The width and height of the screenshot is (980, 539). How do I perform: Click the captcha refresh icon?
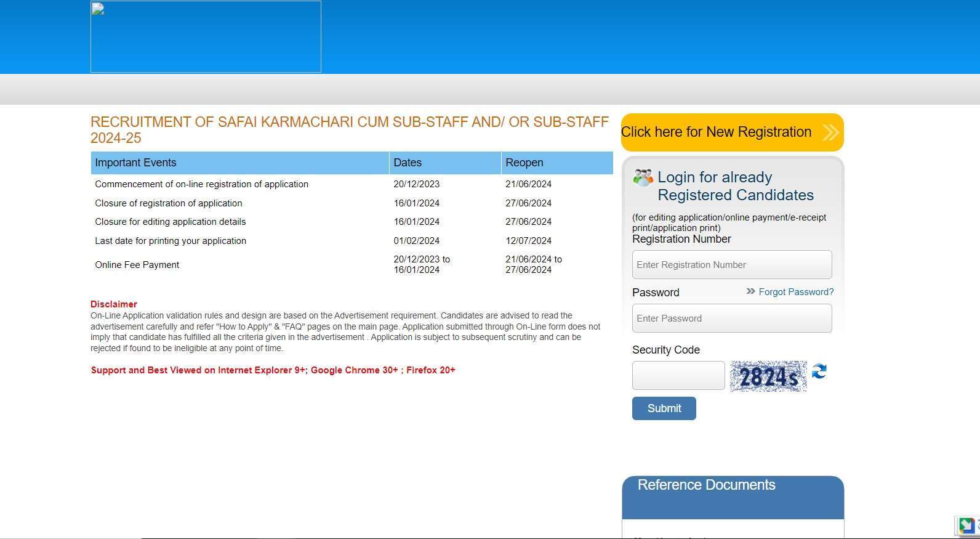click(819, 371)
